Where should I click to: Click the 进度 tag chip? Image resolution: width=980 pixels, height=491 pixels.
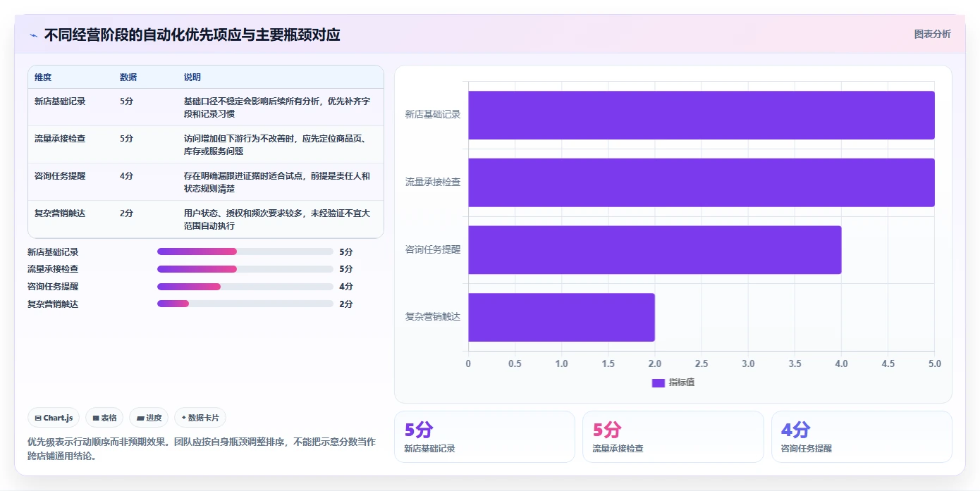[x=149, y=418]
